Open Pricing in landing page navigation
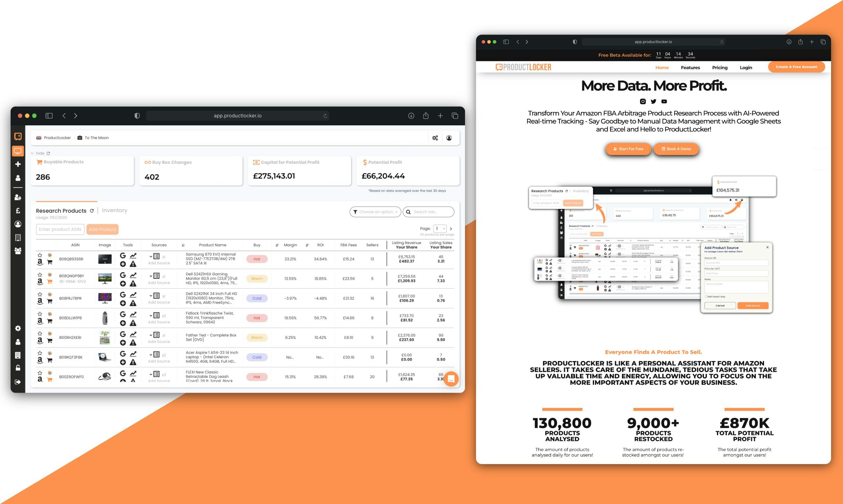This screenshot has height=504, width=843. pos(720,68)
